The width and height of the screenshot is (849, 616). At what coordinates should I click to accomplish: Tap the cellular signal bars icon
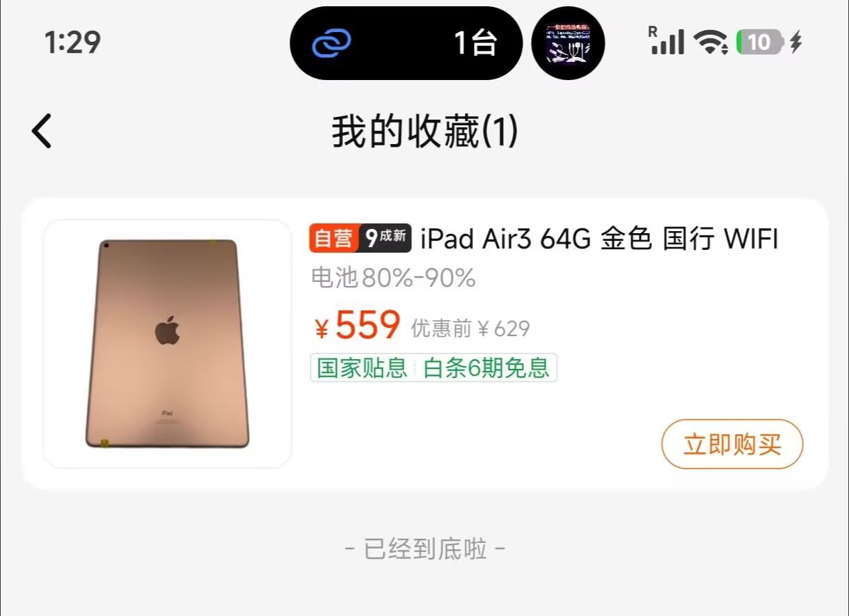(667, 42)
